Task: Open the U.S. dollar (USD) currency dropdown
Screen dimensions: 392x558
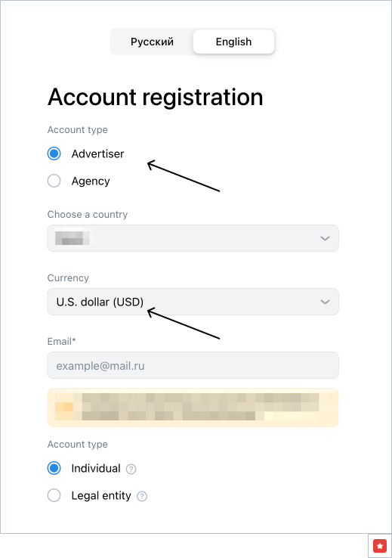Action: tap(193, 302)
